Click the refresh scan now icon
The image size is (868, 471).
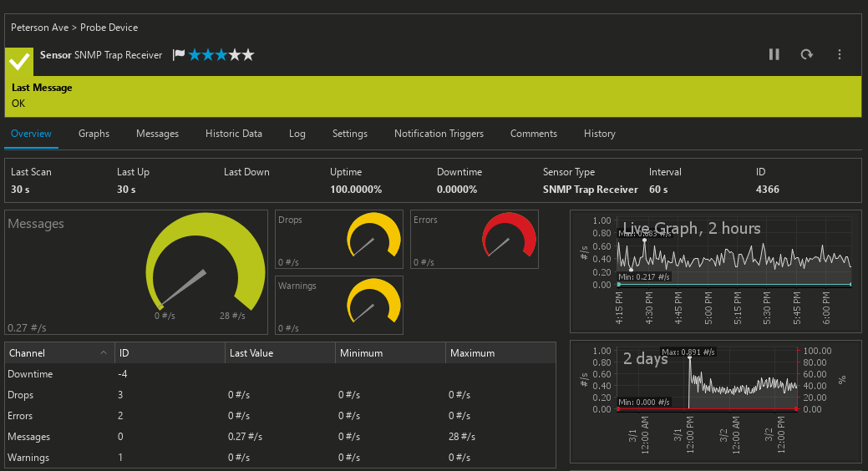(x=806, y=54)
